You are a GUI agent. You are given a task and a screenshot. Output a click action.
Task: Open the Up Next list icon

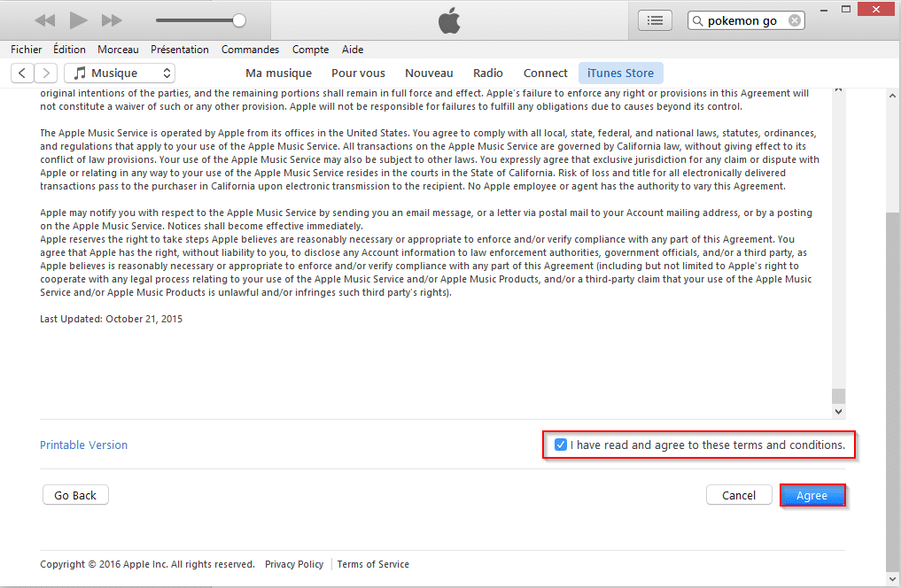655,20
